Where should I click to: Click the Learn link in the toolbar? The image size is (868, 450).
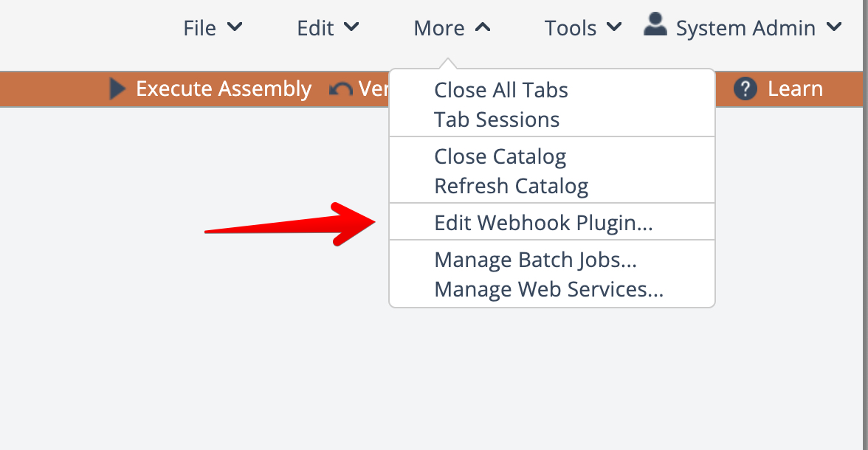[x=795, y=89]
